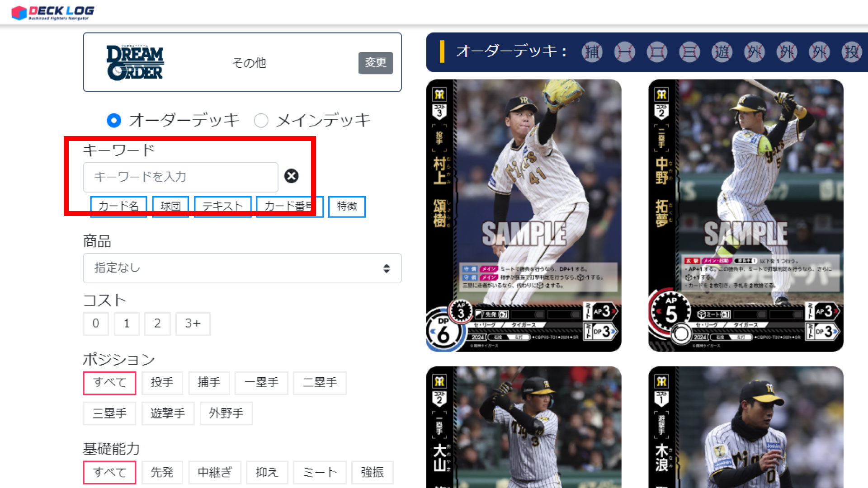The image size is (868, 488).
Task: Select the オーダーデッキ radio button
Action: pyautogui.click(x=114, y=120)
